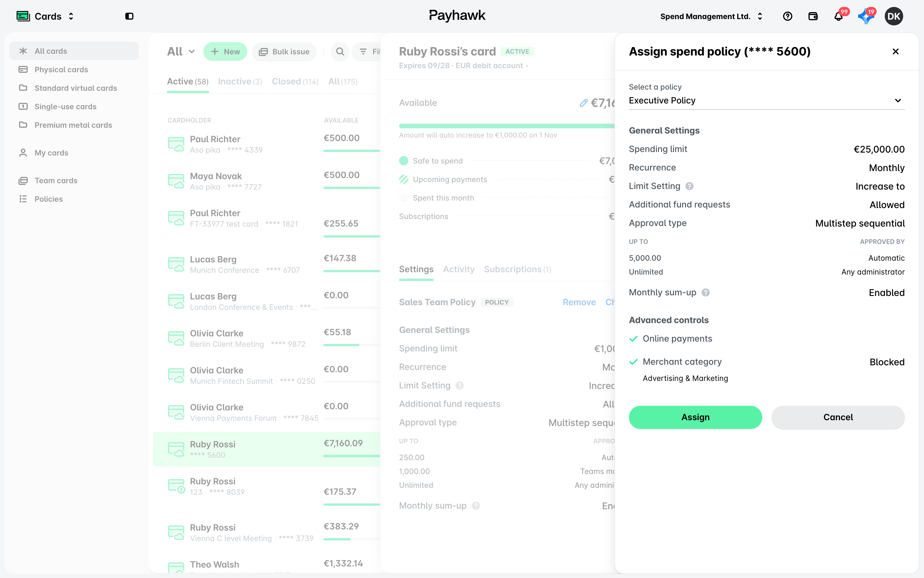Image resolution: width=924 pixels, height=578 pixels.
Task: Click Paul Richter 4339 card icon
Action: coord(176,144)
